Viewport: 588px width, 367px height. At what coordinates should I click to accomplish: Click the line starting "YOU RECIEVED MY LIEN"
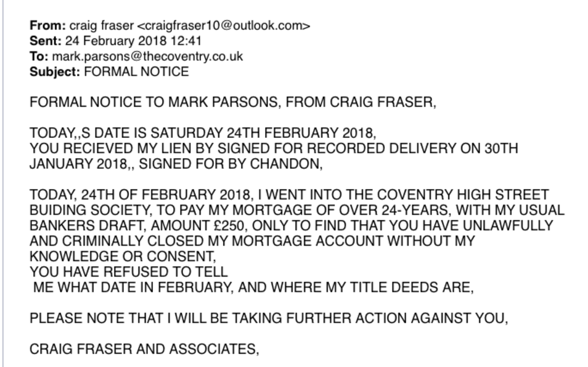pos(274,148)
